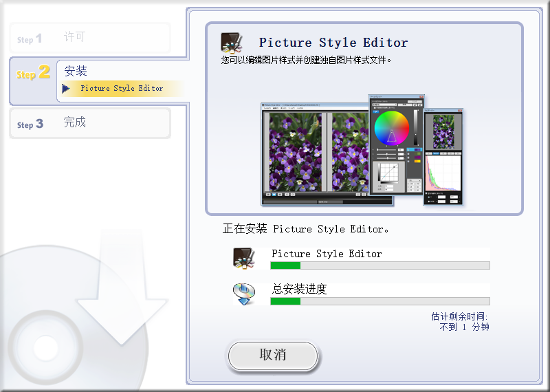550x392 pixels.
Task: Click the 总安装进度 overall progress bar
Action: 380,301
